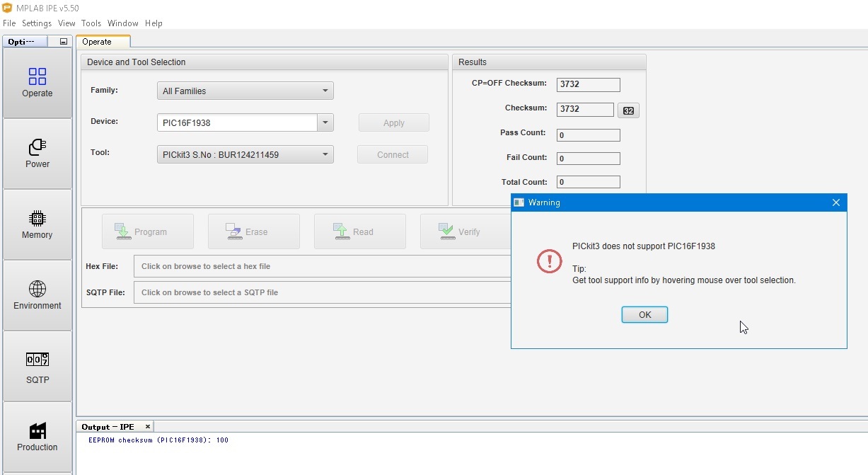The width and height of the screenshot is (868, 475).
Task: Open the Operate sidebar panel
Action: click(x=37, y=83)
